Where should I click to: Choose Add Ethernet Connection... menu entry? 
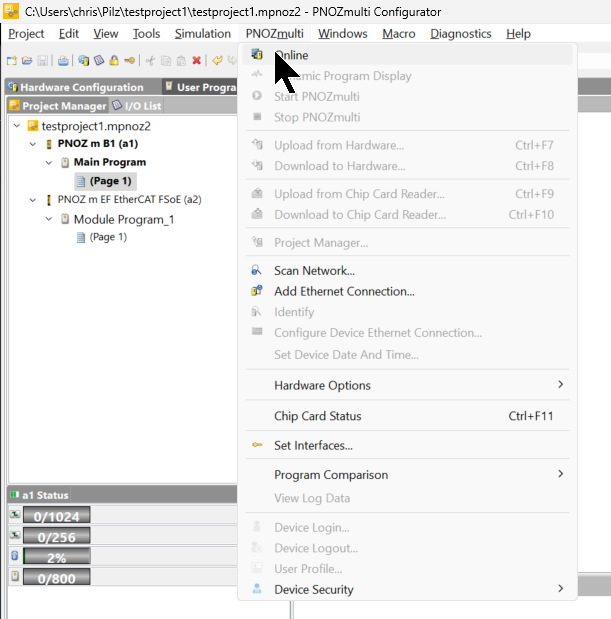407,291
